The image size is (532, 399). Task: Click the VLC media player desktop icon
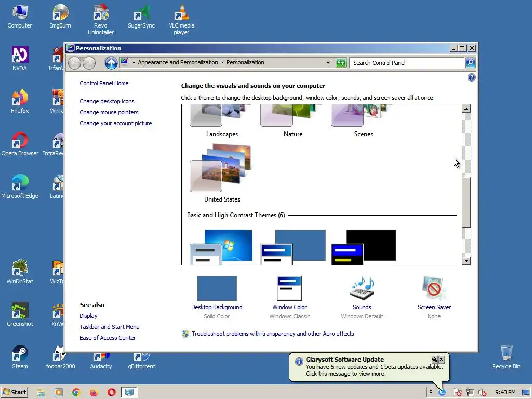click(181, 19)
